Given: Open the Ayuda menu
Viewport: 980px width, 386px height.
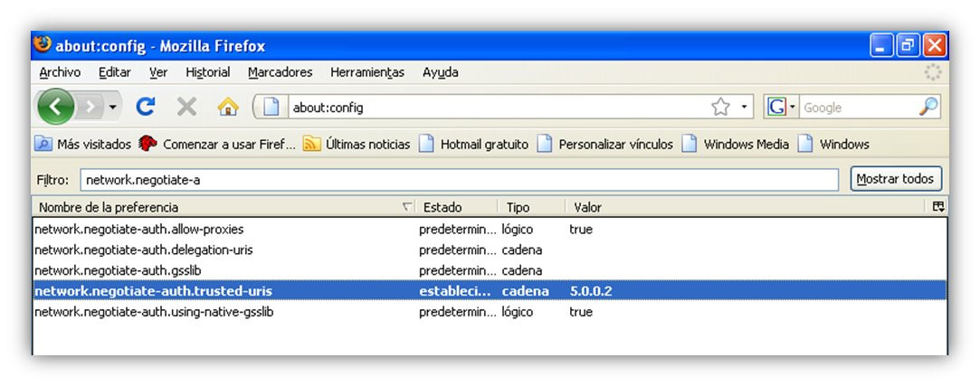Looking at the screenshot, I should coord(440,72).
